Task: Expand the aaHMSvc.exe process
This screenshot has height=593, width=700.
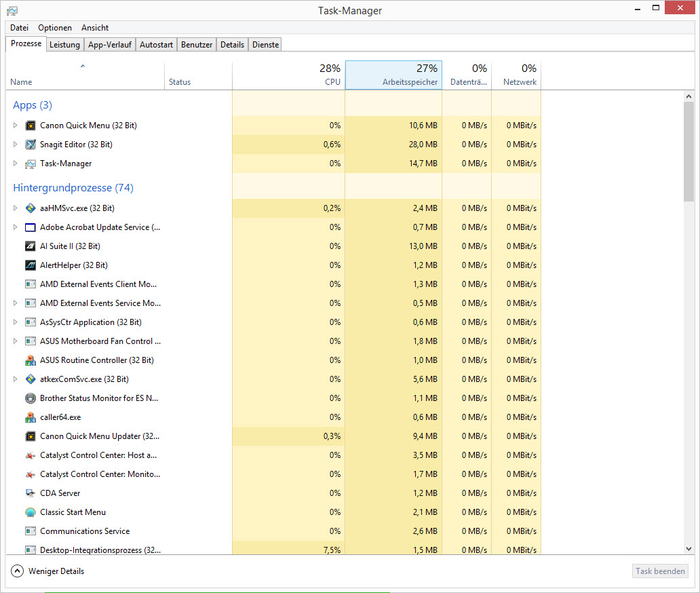Action: tap(15, 208)
